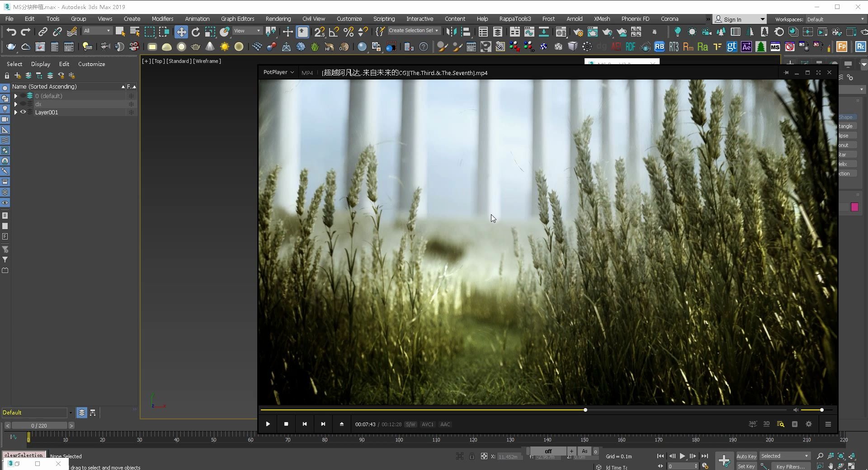The height and width of the screenshot is (470, 868).
Task: Open the Graph Editors menu
Action: 237,19
